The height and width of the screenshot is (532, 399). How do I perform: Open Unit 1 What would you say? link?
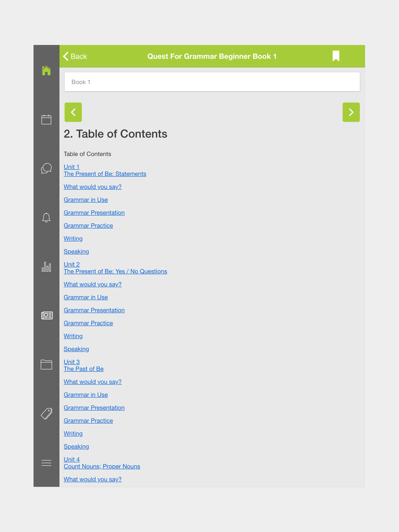click(x=93, y=187)
